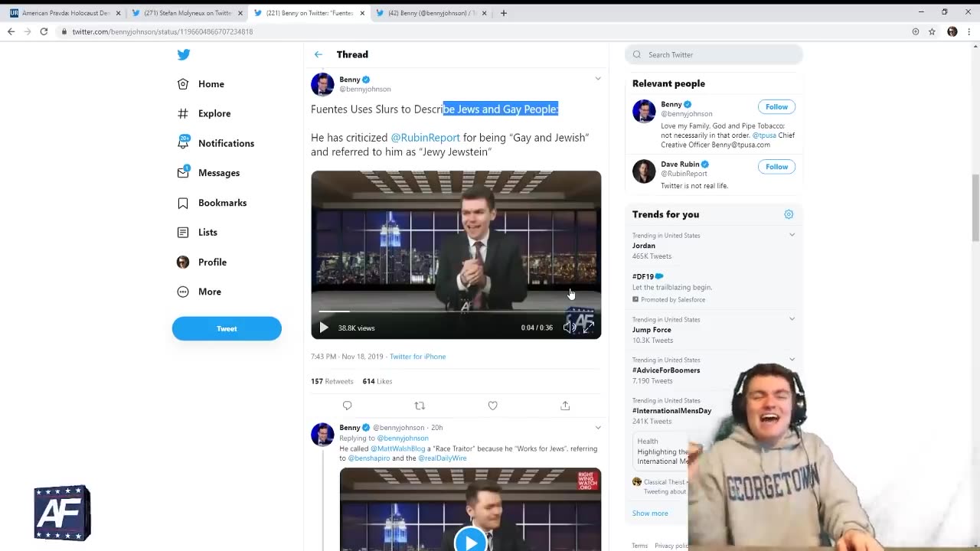Screen dimensions: 980x551
Task: Switch to Stefan Molyneux Twitter tab
Action: (188, 13)
